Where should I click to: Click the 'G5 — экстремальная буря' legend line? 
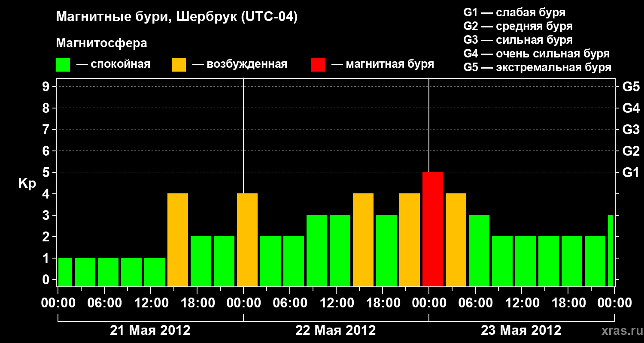point(537,67)
